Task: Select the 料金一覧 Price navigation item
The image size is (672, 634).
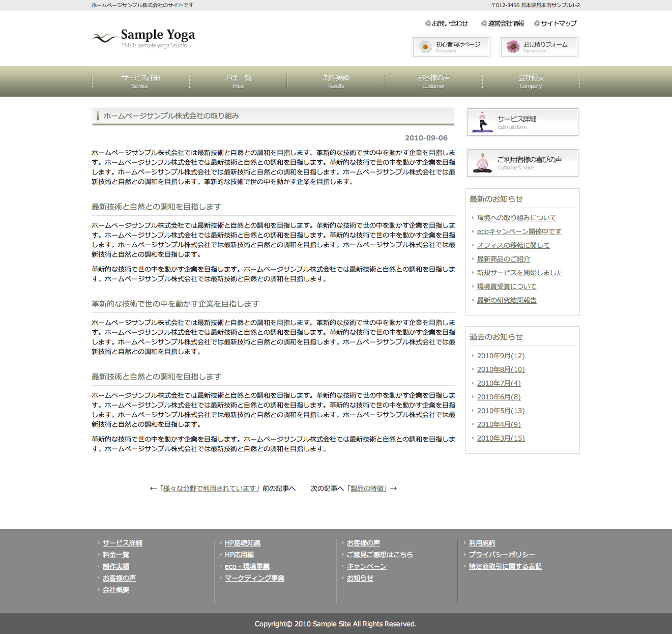Action: (238, 81)
